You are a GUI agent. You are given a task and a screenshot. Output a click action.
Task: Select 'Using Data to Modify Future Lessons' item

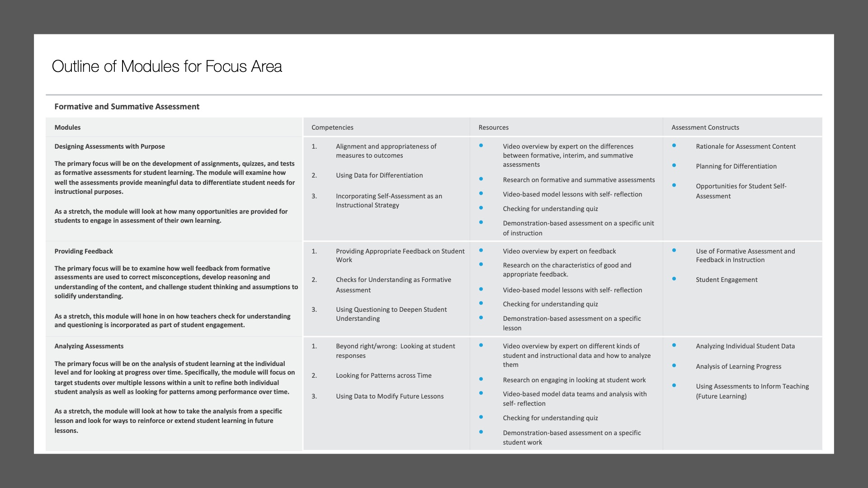point(390,396)
